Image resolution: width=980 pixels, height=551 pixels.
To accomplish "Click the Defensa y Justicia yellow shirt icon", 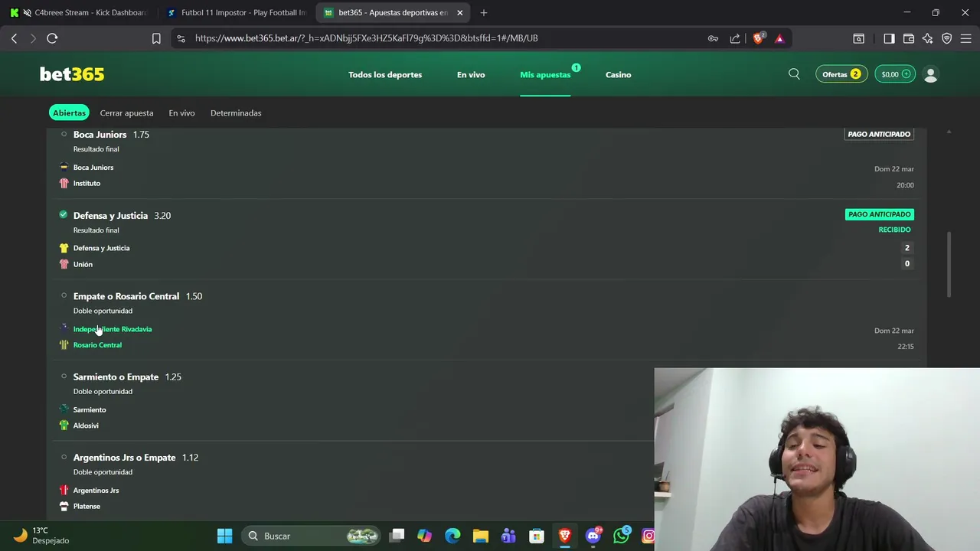I will click(64, 248).
